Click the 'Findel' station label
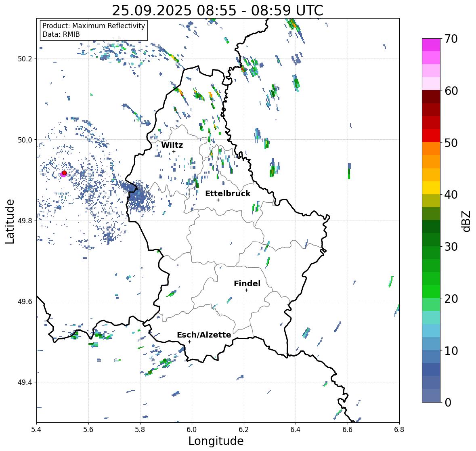The image size is (476, 451). tap(247, 283)
